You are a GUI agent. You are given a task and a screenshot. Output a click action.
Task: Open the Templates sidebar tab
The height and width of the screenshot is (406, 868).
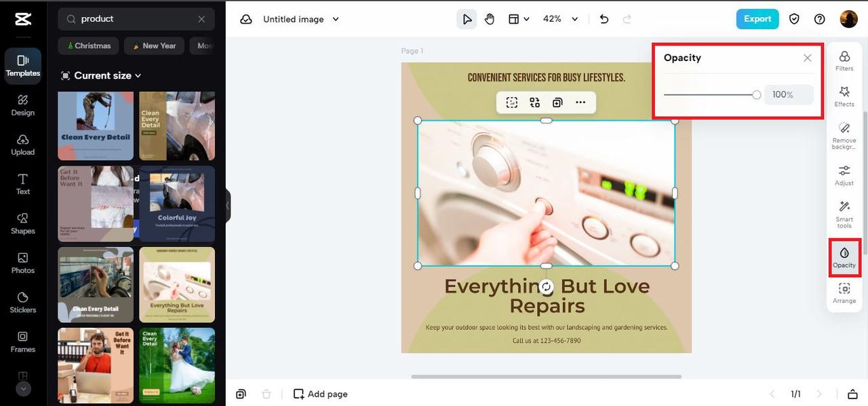click(23, 66)
